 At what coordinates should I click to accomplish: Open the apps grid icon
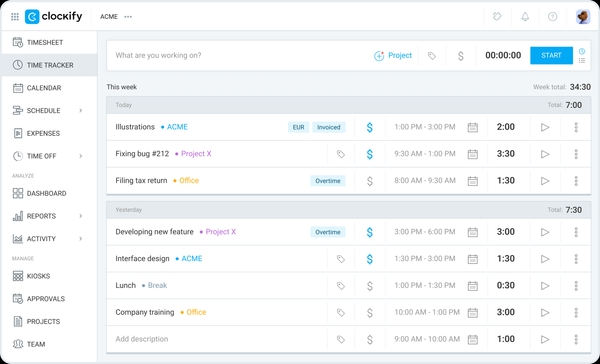click(x=15, y=17)
